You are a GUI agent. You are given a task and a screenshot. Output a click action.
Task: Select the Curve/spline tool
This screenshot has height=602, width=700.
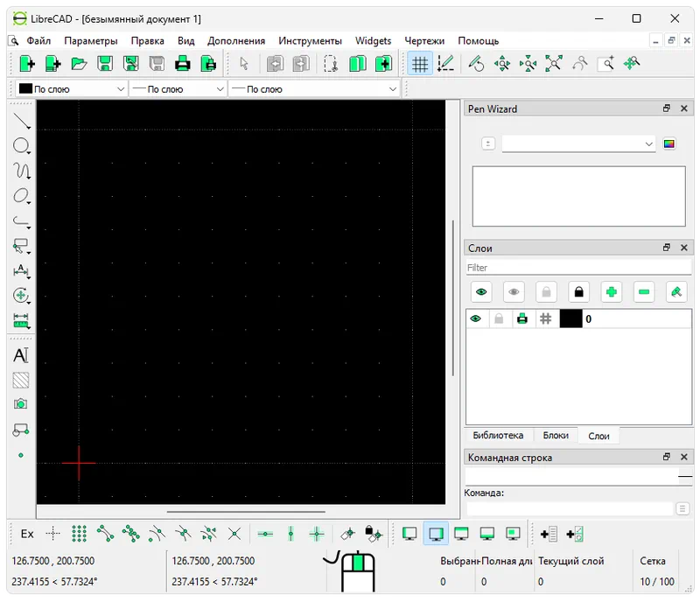(21, 171)
